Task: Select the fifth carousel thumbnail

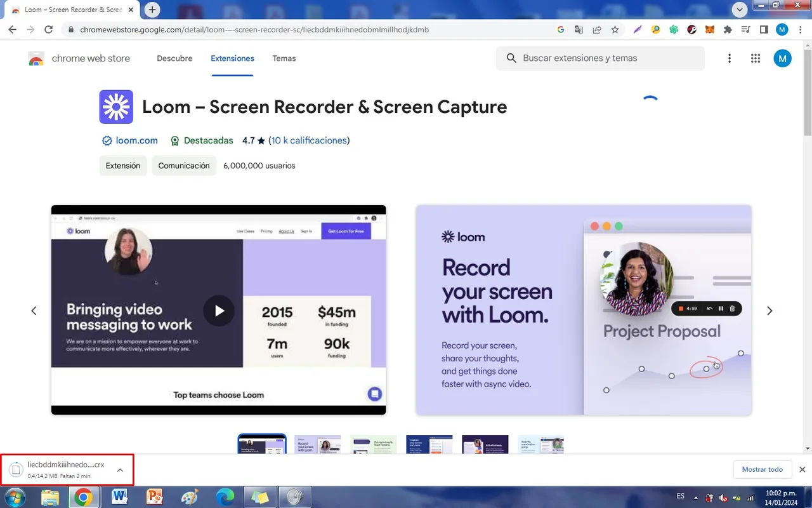Action: click(485, 444)
